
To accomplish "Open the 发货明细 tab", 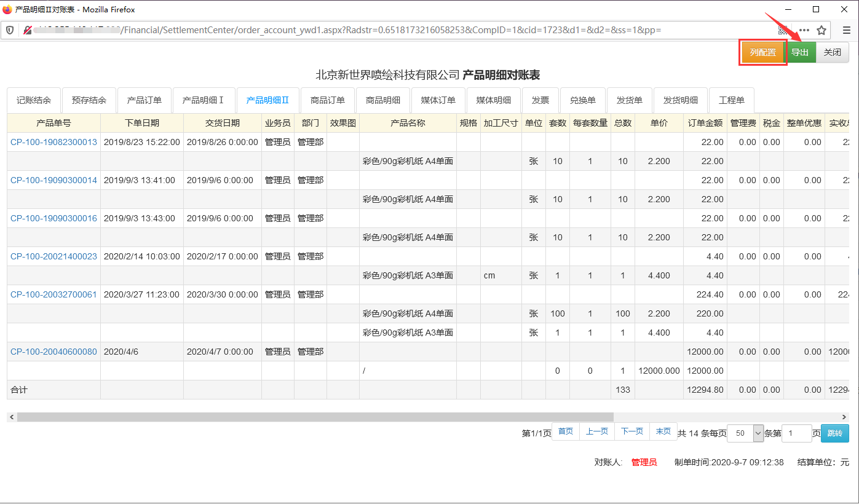I will (x=680, y=100).
